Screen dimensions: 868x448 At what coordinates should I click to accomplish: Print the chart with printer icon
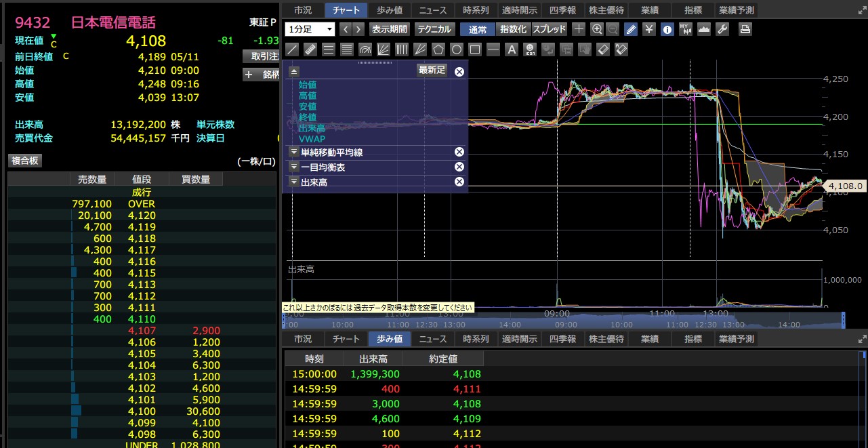click(x=745, y=29)
